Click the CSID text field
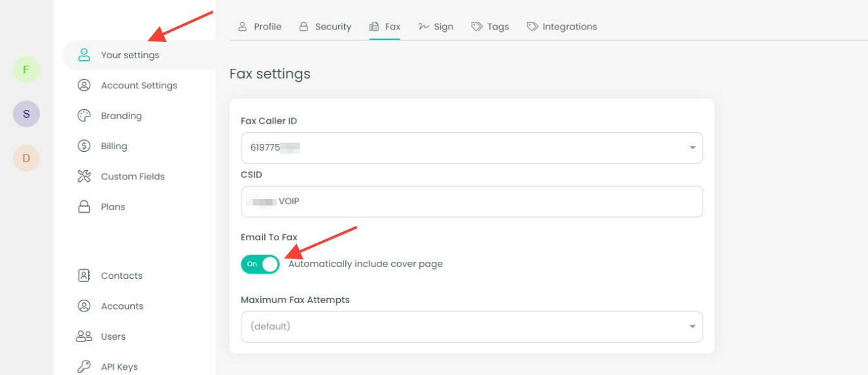Viewport: 868px width, 375px height. 471,202
